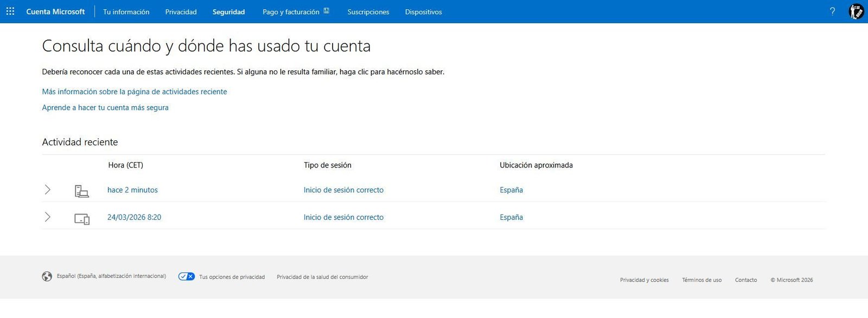Image resolution: width=868 pixels, height=318 pixels.
Task: Click the 24/03/2026 8:20 timestamp
Action: 134,217
